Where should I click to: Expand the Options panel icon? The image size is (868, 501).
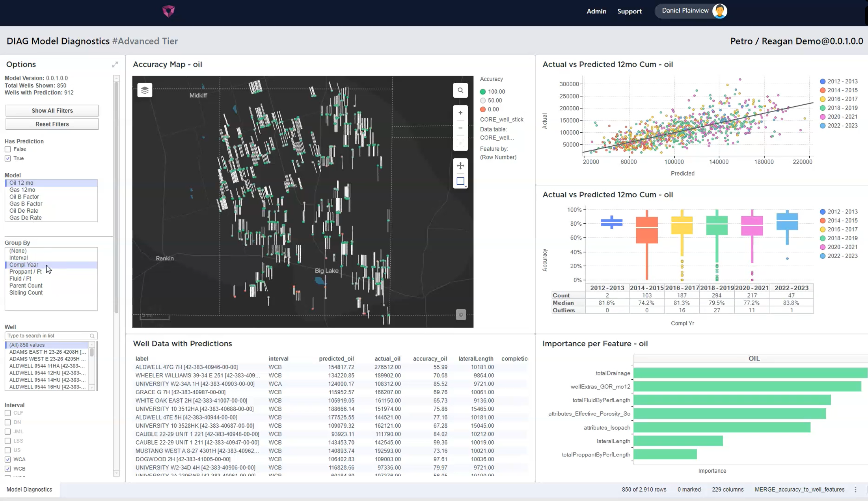point(115,64)
